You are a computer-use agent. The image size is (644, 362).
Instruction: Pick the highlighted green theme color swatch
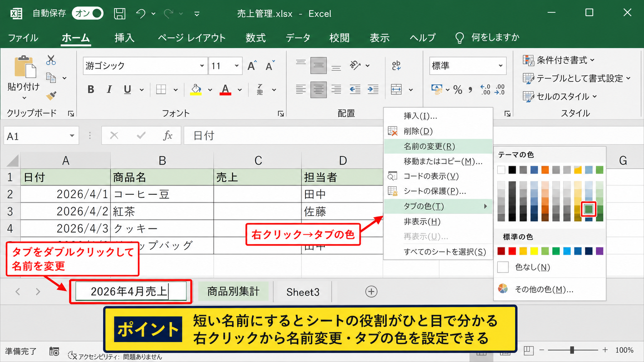point(589,209)
